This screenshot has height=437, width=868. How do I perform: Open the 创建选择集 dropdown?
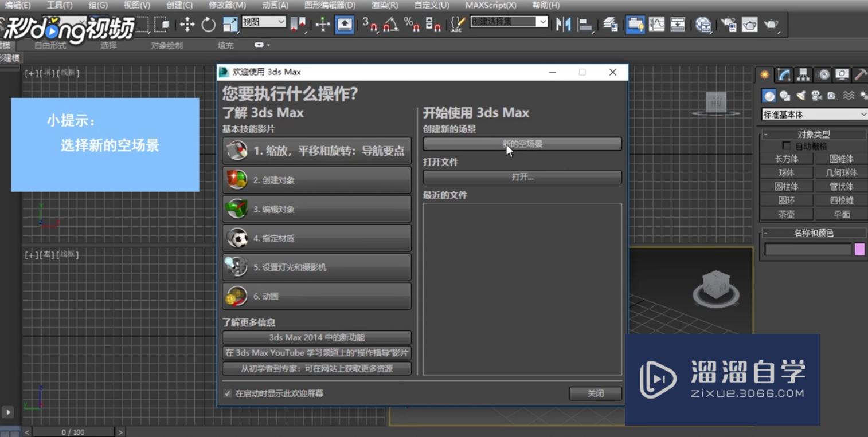pyautogui.click(x=509, y=22)
